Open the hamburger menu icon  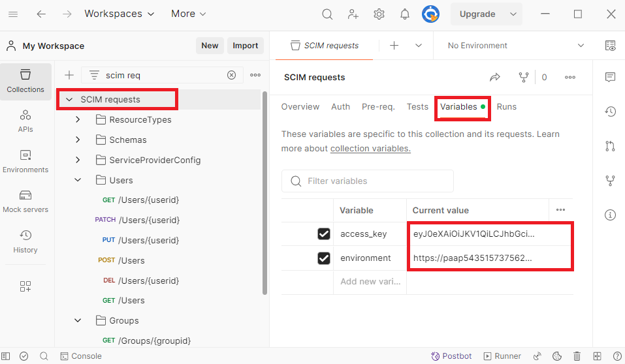coord(13,14)
